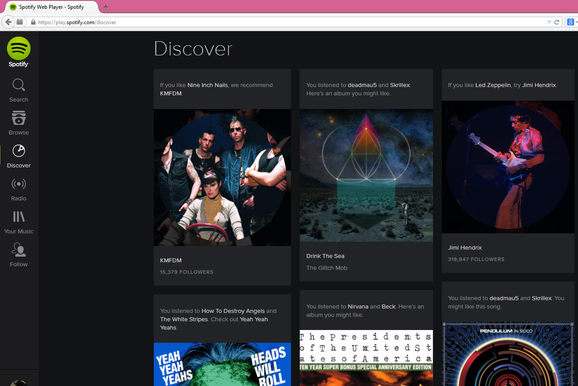Click the 318,847 FOLLOWERS text
This screenshot has width=578, height=386.
tap(476, 259)
